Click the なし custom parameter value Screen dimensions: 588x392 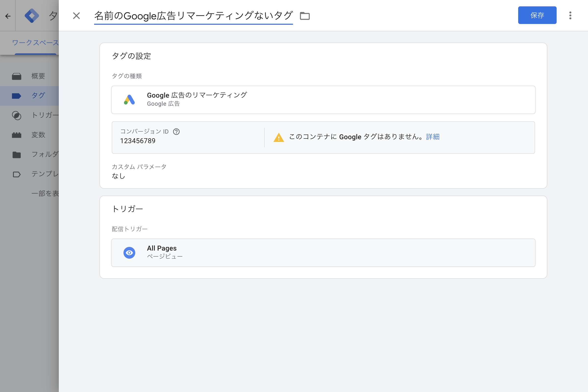118,176
